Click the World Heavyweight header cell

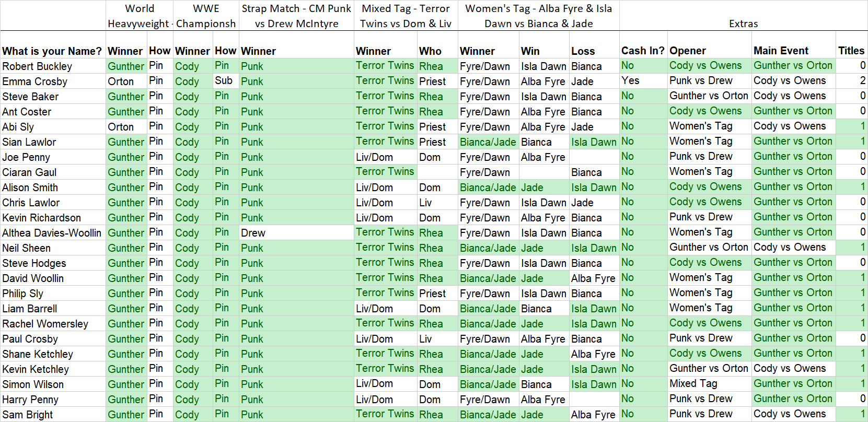pyautogui.click(x=139, y=16)
